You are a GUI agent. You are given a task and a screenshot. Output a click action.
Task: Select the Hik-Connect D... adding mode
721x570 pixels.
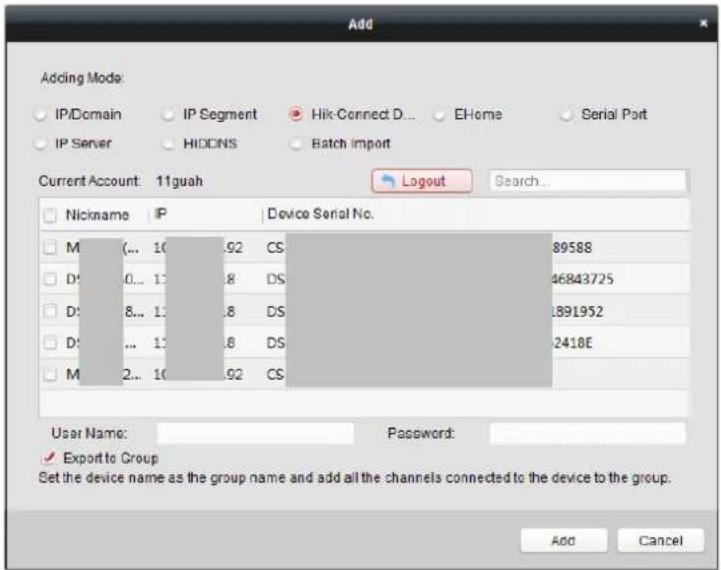click(x=296, y=114)
